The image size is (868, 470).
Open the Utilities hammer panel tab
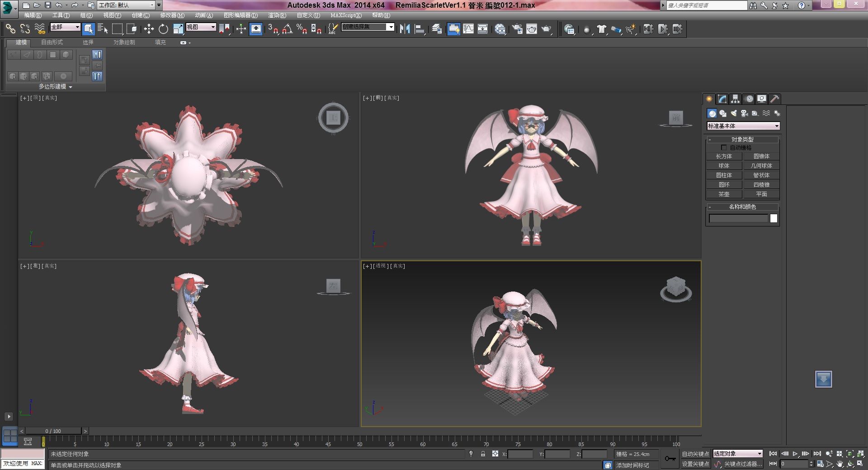point(775,99)
